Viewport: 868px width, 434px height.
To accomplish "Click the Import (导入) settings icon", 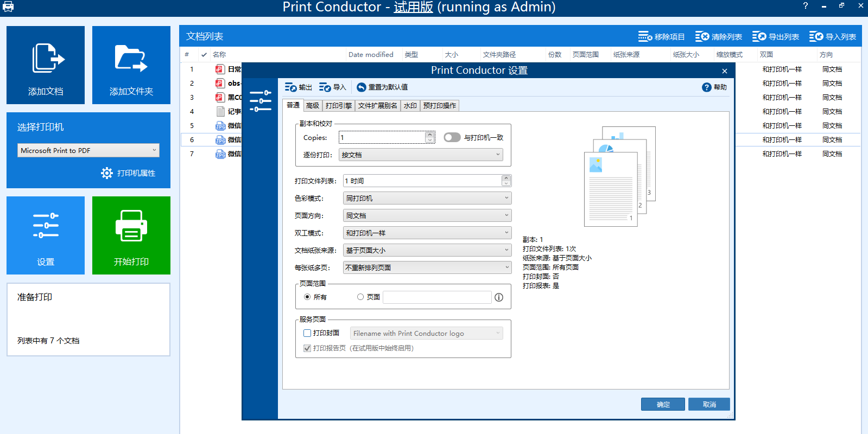I will tap(325, 87).
